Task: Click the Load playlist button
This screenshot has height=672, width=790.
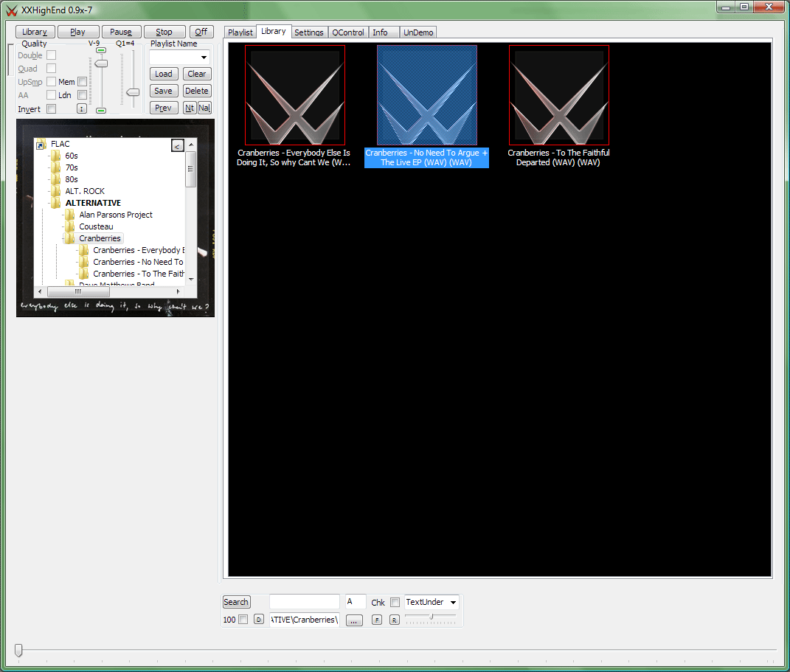Action: (x=164, y=74)
